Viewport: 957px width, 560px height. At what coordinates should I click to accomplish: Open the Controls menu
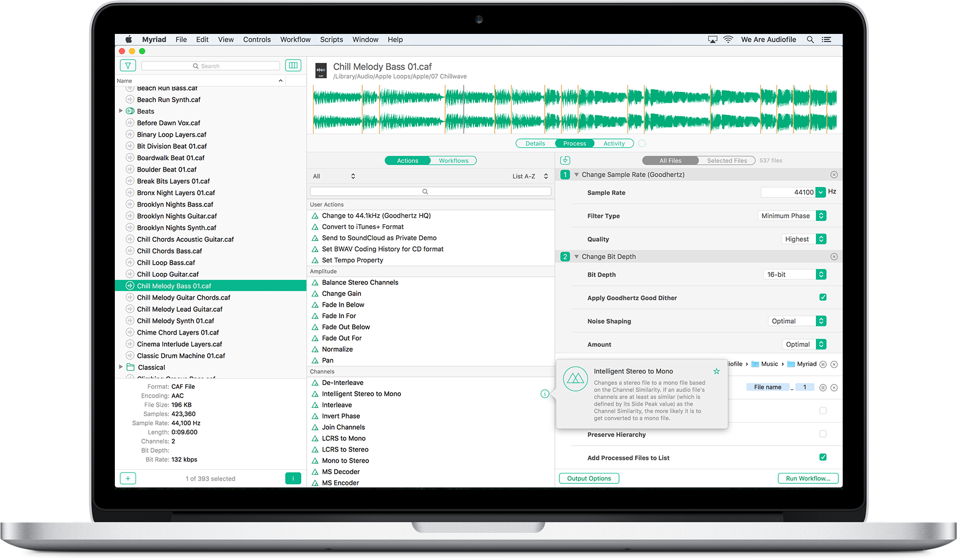[x=257, y=39]
